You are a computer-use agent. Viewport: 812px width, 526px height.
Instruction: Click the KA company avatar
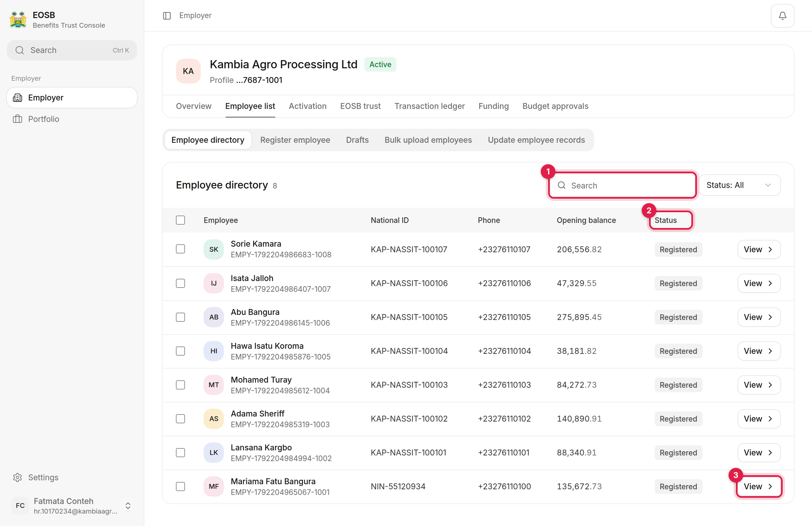tap(188, 71)
